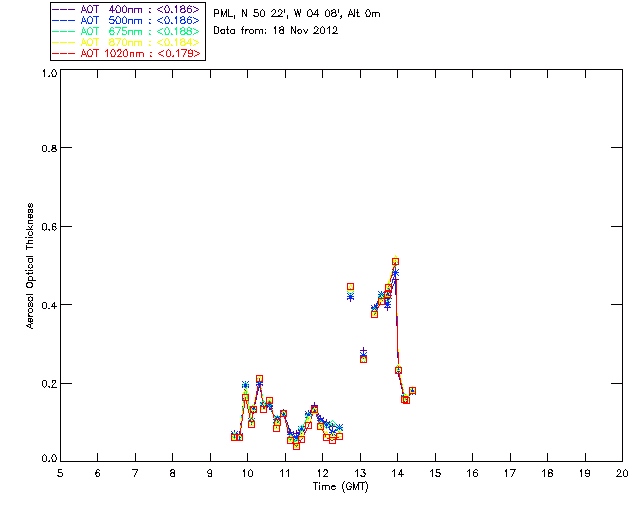Screen dimensions: 640x512
Task: Click the x-axis label 20
Action: [x=622, y=473]
